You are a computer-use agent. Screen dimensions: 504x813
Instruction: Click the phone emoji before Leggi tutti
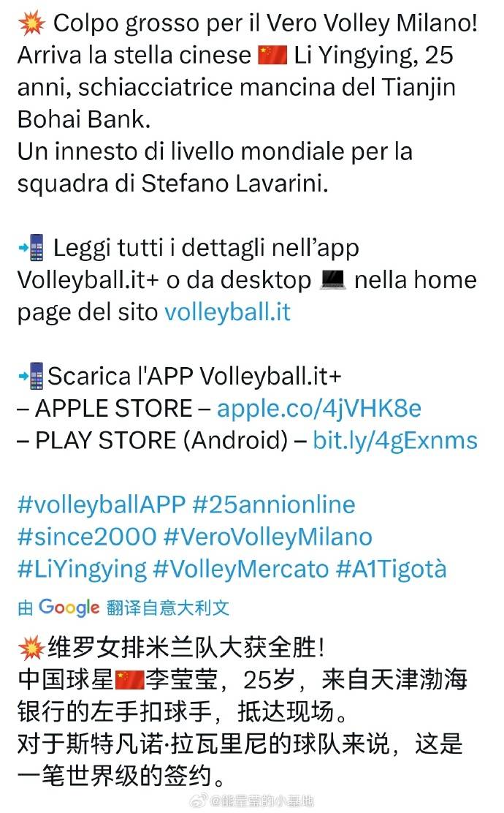pos(32,248)
